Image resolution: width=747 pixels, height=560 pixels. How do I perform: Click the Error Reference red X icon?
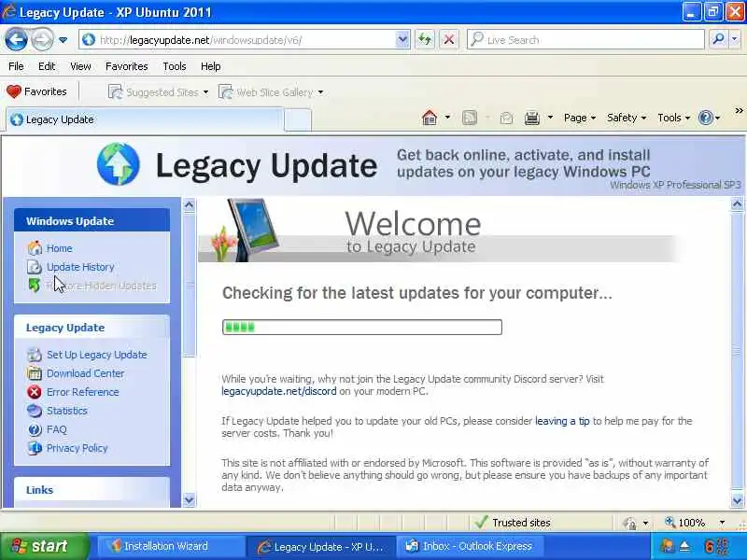[x=35, y=392]
